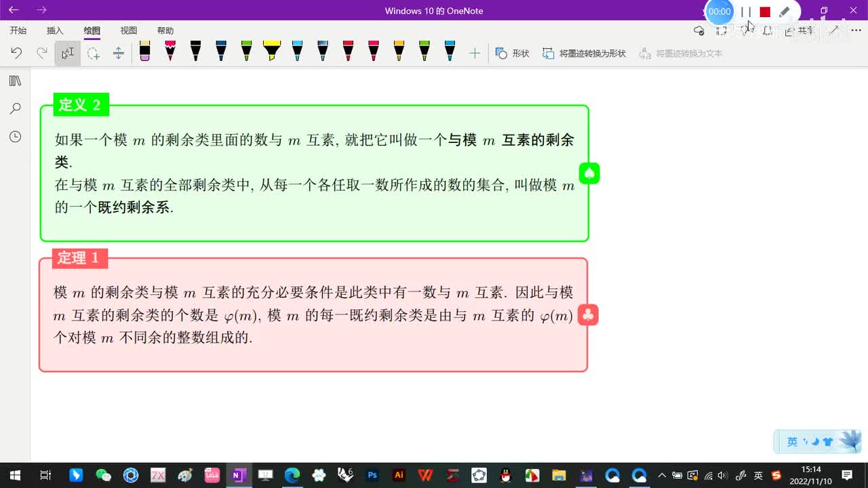
Task: Open WeChat from the taskbar
Action: pyautogui.click(x=103, y=475)
